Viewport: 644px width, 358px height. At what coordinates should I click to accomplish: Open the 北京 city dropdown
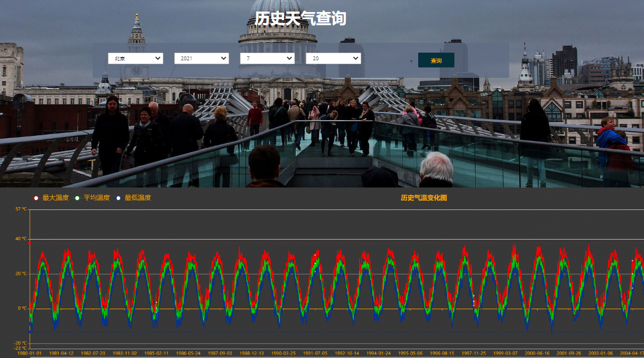[135, 58]
